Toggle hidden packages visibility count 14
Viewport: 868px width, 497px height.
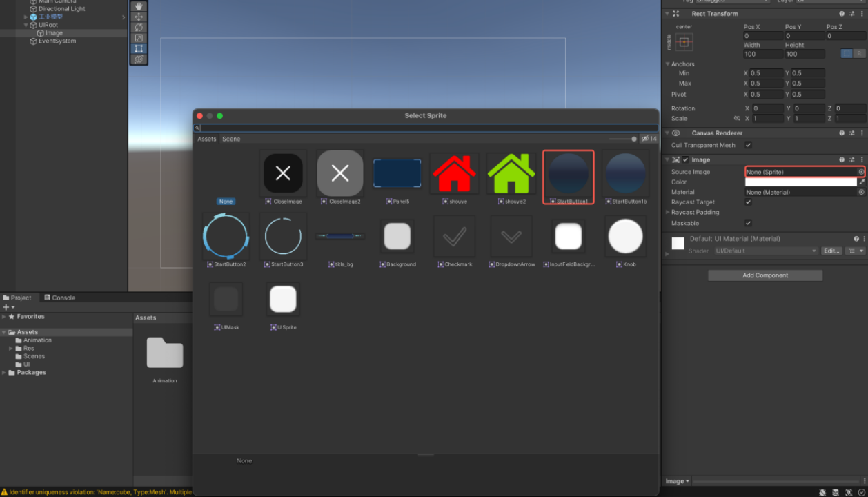(649, 139)
